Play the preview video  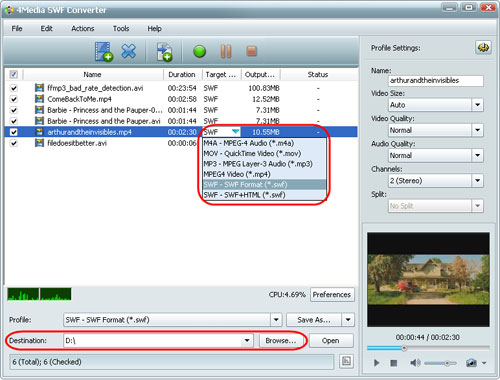[376, 363]
